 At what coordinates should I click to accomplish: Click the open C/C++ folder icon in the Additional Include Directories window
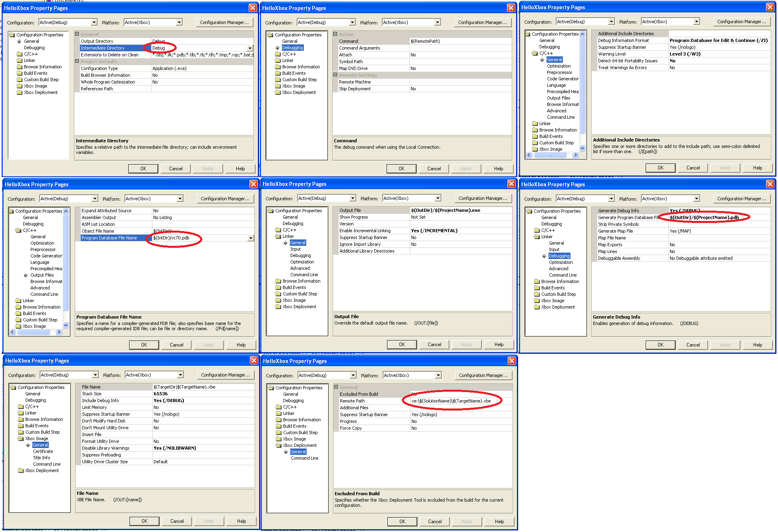click(x=535, y=53)
